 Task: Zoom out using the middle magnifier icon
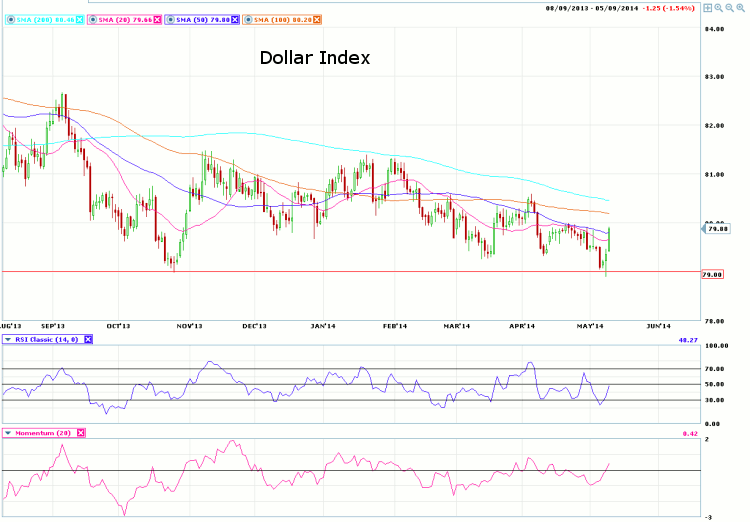[x=731, y=7]
